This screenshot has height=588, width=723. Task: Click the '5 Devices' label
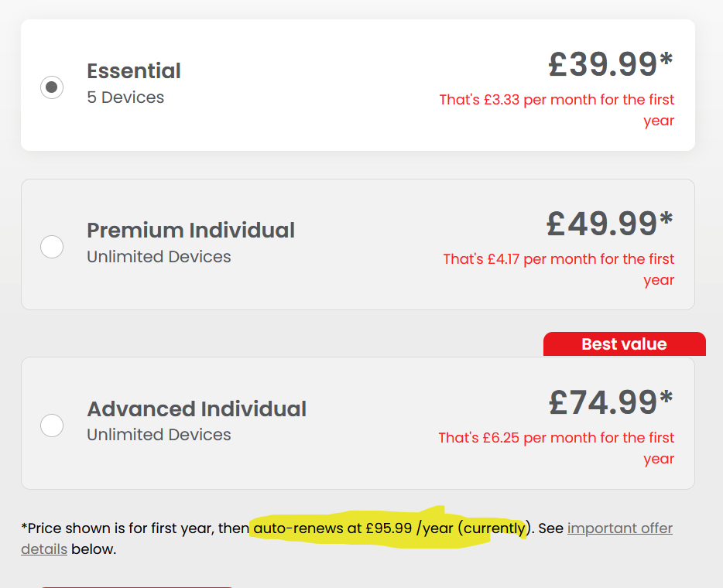(125, 97)
